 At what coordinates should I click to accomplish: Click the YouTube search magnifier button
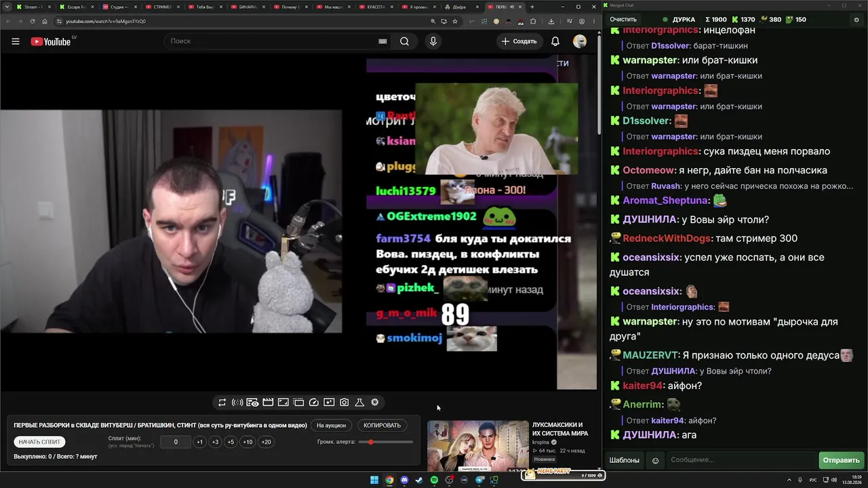click(404, 41)
